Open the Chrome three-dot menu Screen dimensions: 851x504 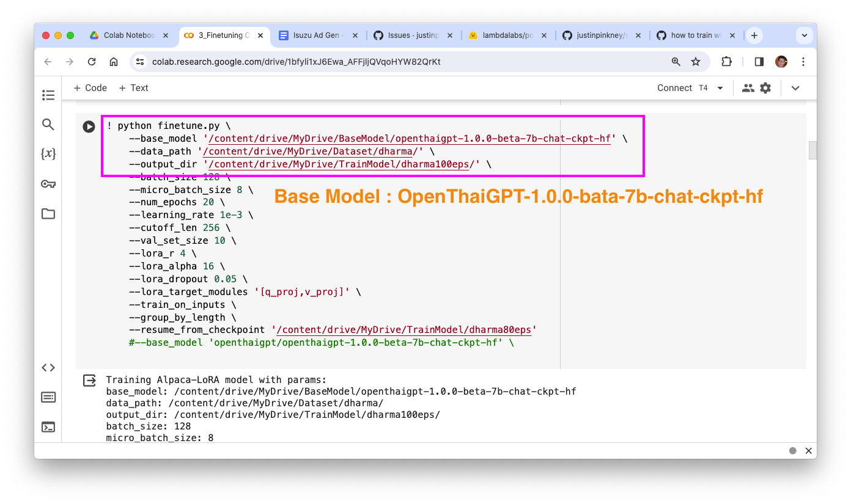(803, 62)
